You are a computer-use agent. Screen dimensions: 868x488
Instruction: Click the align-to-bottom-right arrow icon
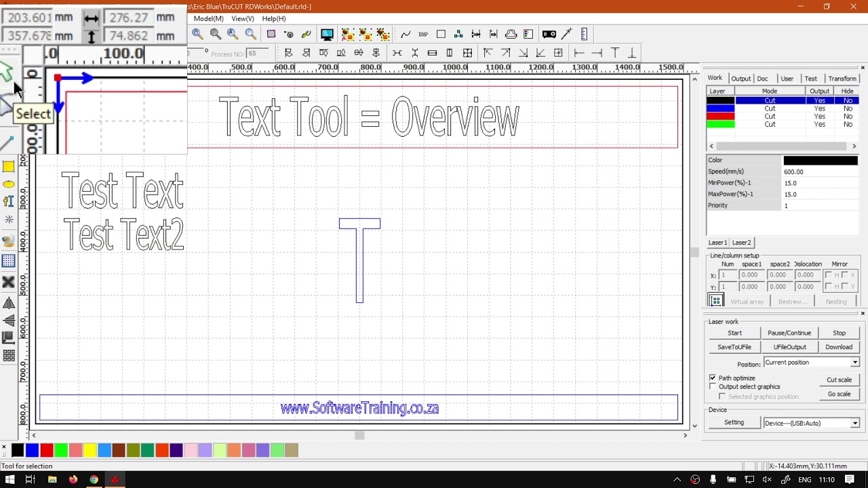point(523,53)
